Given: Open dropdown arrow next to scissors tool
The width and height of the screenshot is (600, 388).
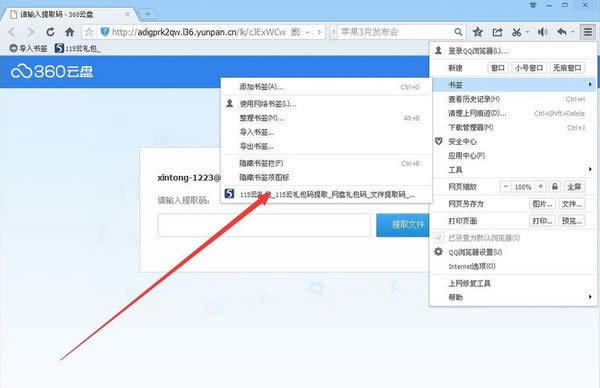Looking at the screenshot, I should tap(528, 32).
